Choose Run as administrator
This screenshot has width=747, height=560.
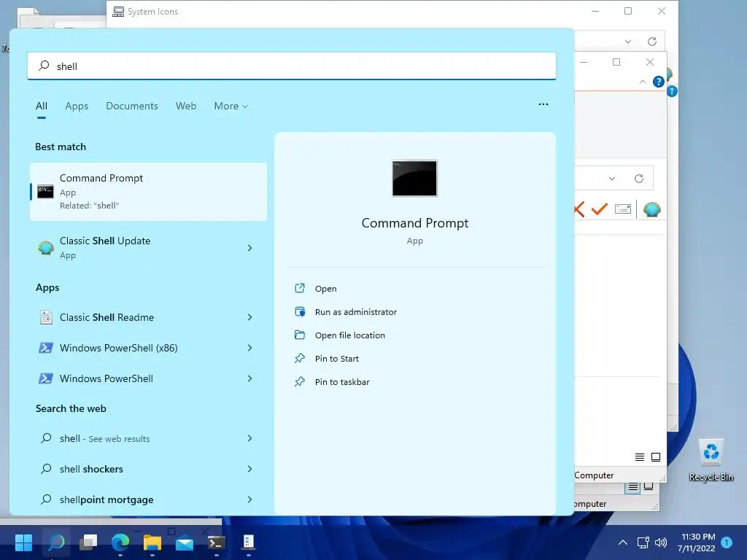(x=355, y=312)
